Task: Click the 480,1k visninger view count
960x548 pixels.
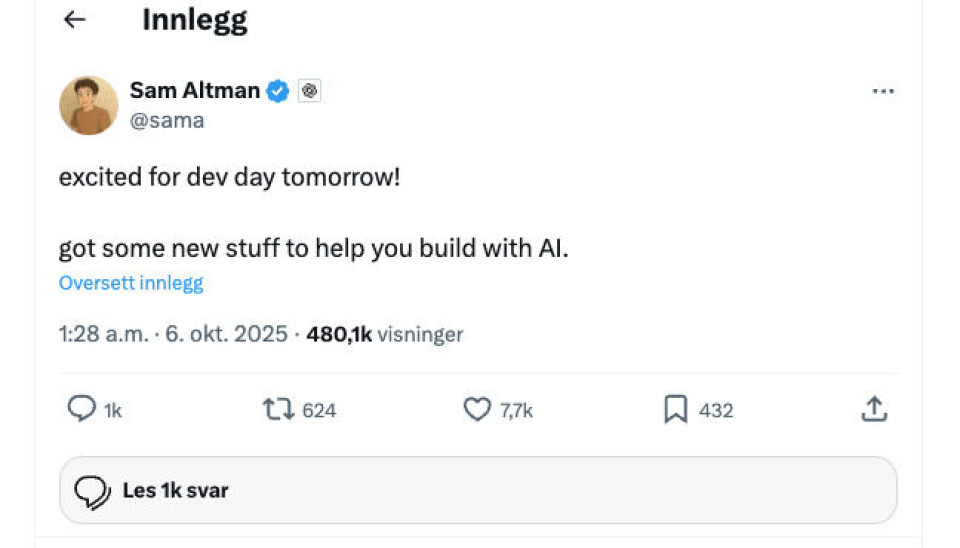Action: pos(385,334)
